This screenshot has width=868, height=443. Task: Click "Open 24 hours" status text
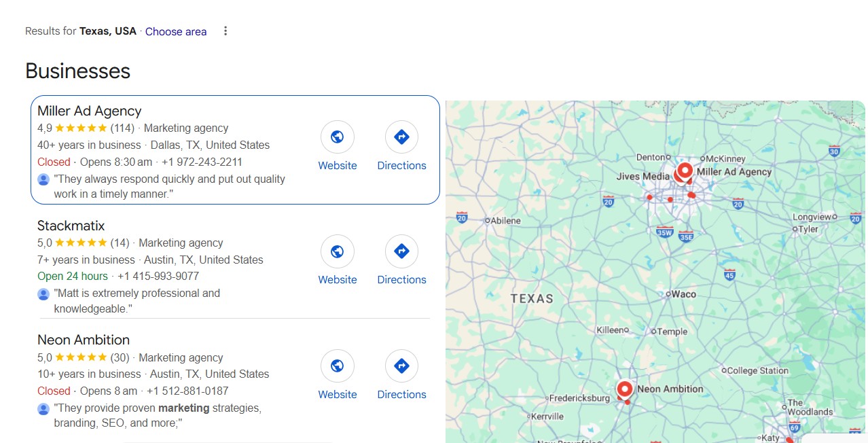point(73,276)
